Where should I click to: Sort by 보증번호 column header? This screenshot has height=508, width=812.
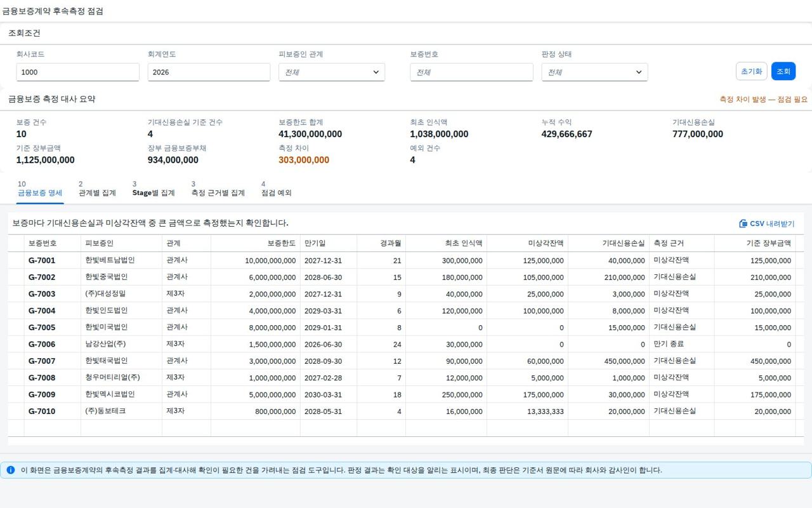tap(53, 243)
